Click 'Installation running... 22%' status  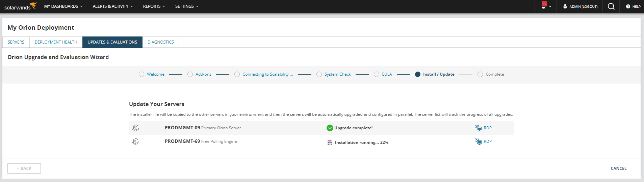(362, 142)
